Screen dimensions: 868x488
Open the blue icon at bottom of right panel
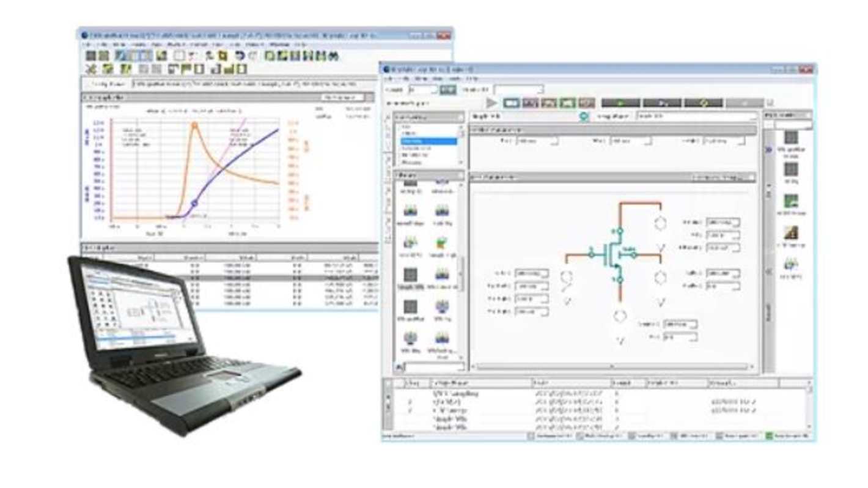tap(791, 264)
